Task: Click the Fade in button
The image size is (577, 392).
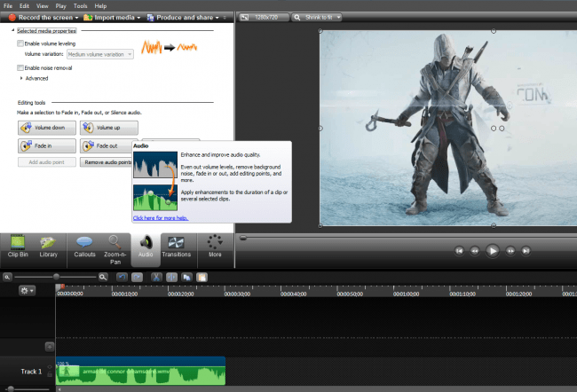Action: 47,146
